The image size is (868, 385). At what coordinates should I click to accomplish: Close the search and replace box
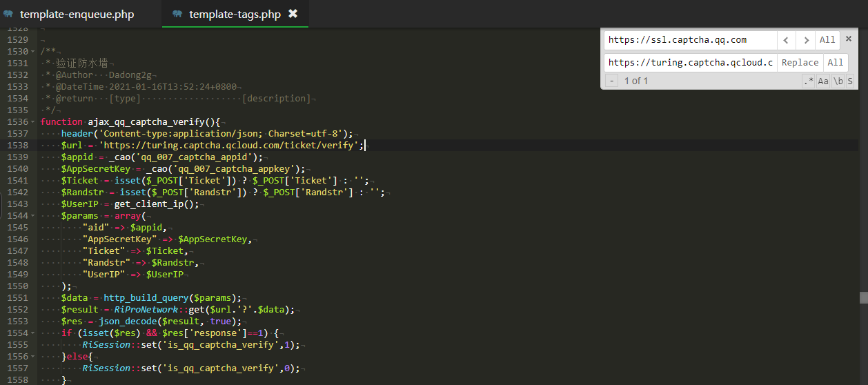[849, 39]
